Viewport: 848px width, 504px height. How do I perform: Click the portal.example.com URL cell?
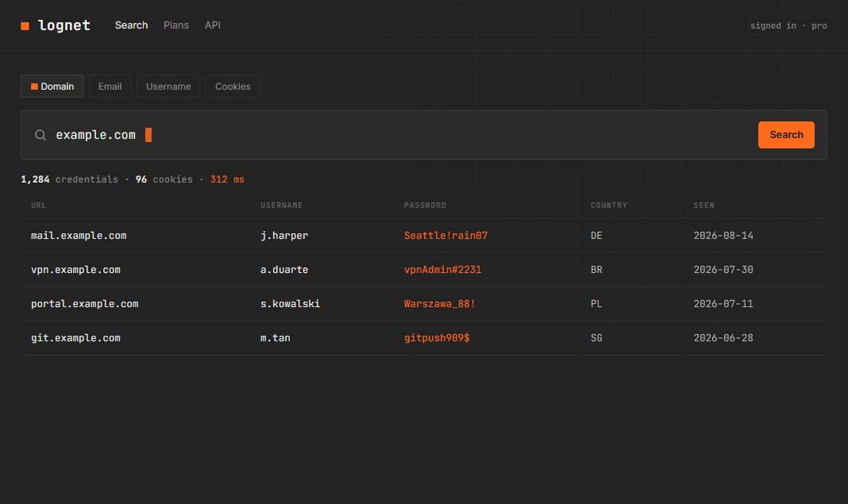[x=85, y=304]
